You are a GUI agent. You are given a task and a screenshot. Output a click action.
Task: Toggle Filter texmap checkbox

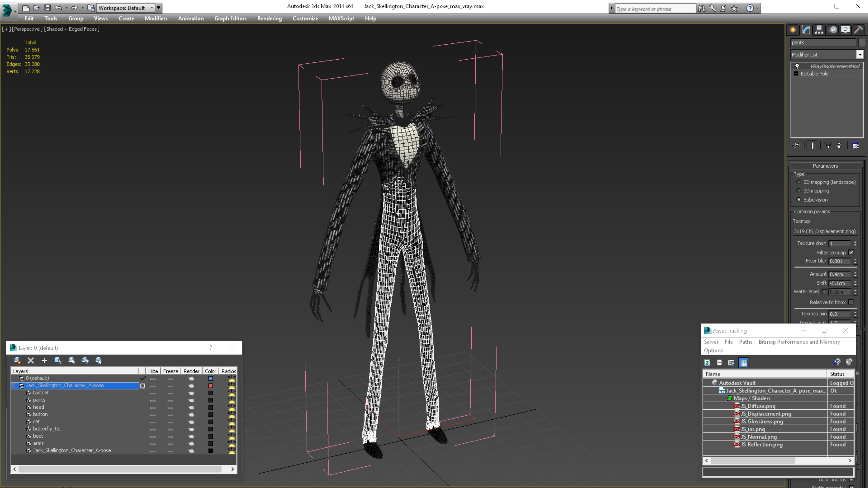(851, 252)
